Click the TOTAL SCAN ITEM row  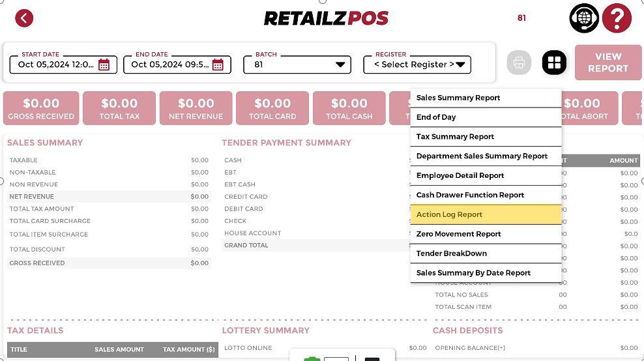536,307
